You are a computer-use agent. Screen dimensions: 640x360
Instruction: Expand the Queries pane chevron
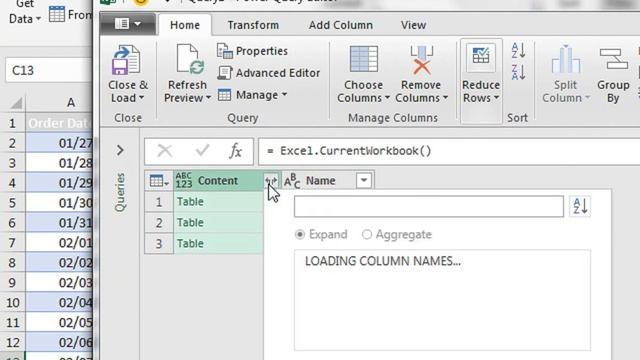coord(120,151)
